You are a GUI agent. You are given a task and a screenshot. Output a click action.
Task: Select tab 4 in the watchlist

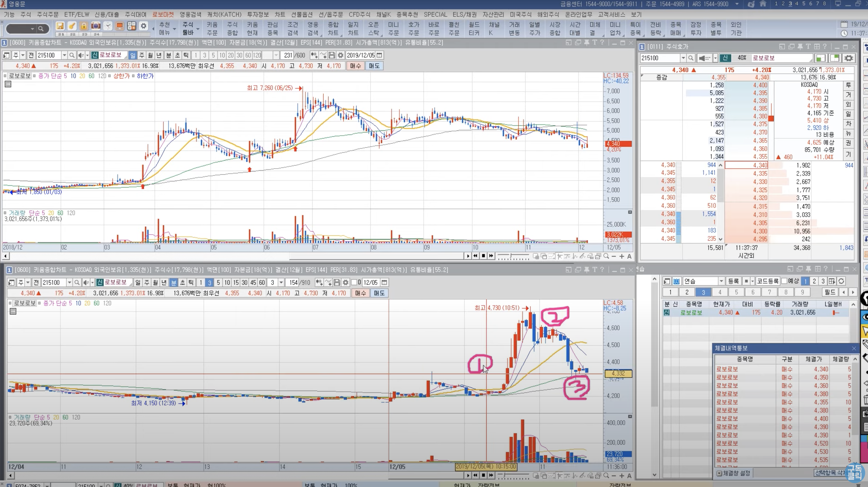[x=720, y=292]
